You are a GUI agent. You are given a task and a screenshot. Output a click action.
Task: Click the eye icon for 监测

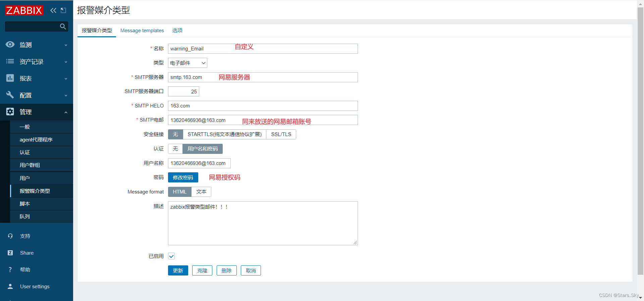point(10,45)
